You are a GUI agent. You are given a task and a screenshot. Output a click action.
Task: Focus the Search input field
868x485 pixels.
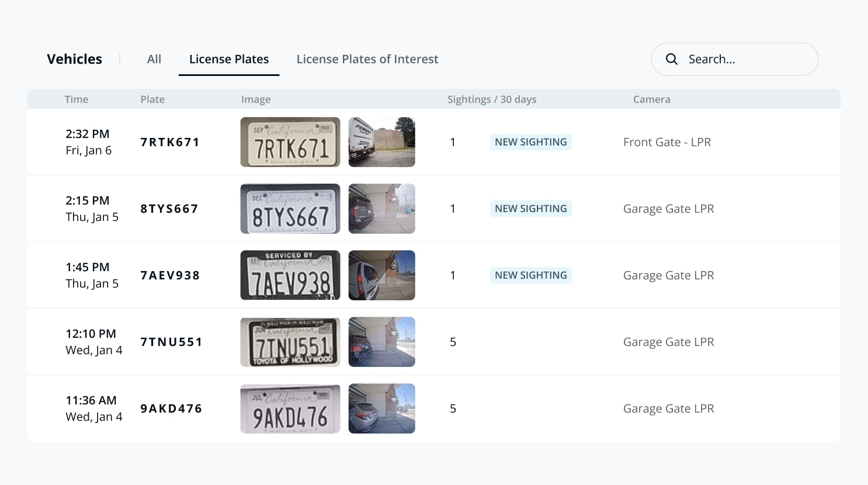[734, 59]
